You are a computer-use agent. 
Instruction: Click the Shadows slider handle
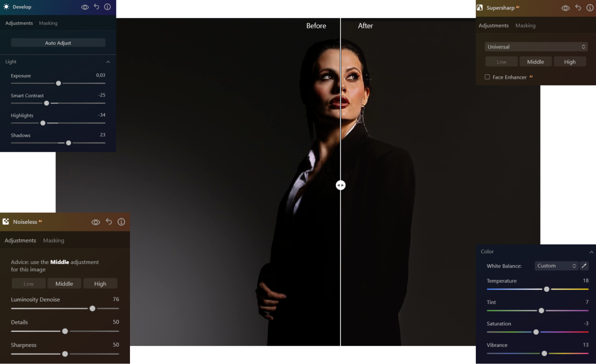(x=68, y=143)
